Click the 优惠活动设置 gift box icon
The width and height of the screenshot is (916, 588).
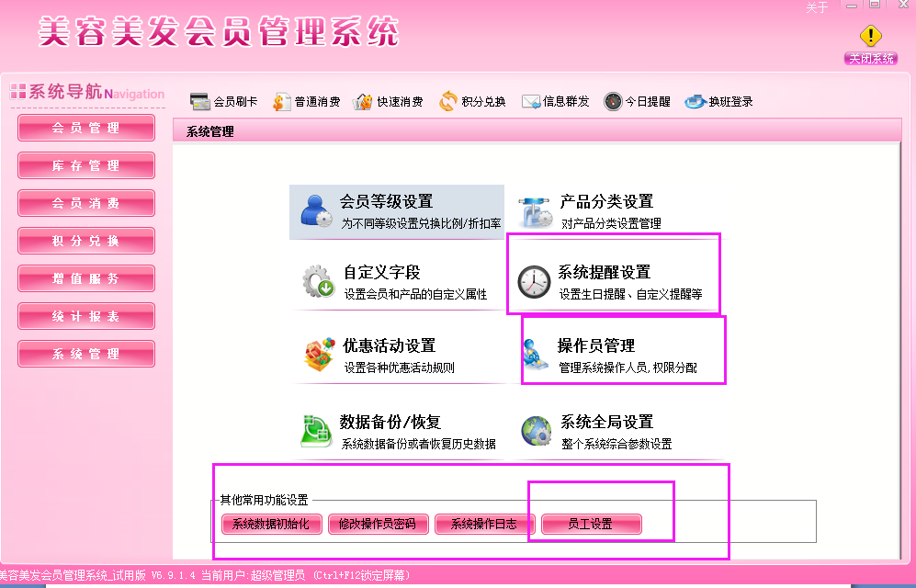pyautogui.click(x=320, y=354)
